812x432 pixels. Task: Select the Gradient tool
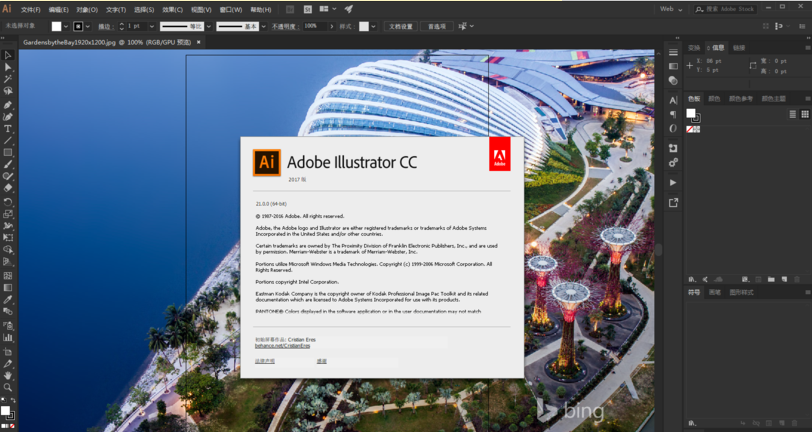(8, 287)
